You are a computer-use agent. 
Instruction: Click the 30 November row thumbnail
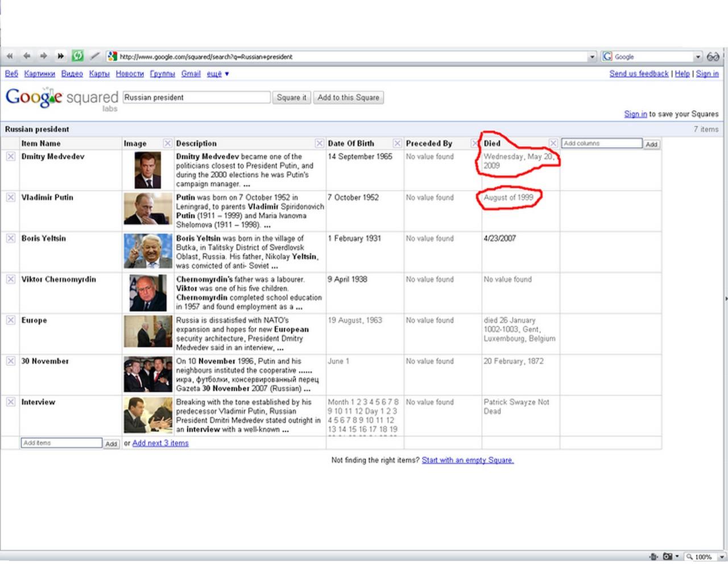pyautogui.click(x=148, y=375)
